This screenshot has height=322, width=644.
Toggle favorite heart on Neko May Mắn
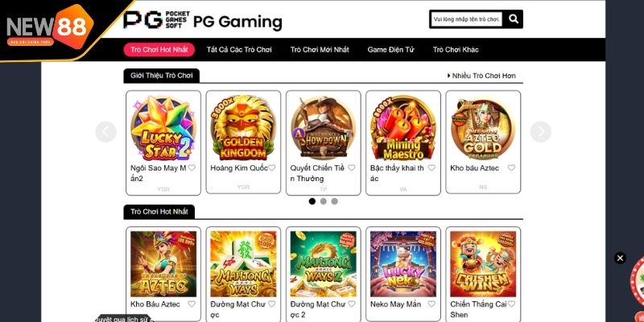pos(431,304)
